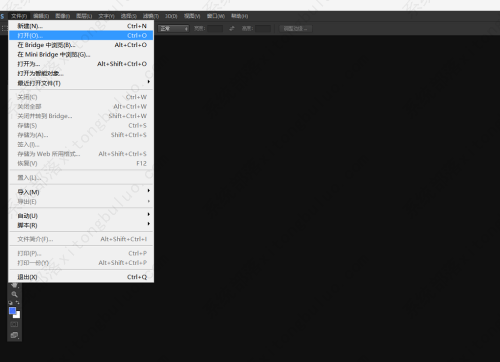Open the blue foreground color swatch
This screenshot has width=500, height=362.
(x=12, y=311)
